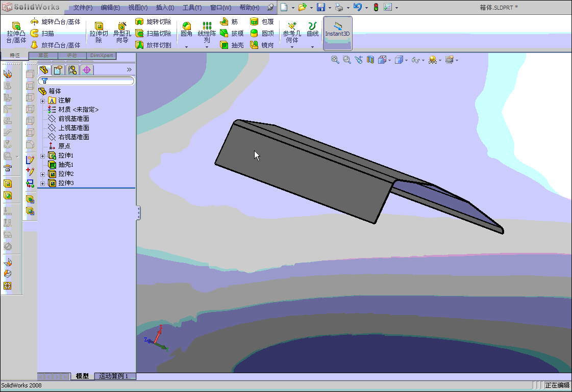Open the 窗口(W) menu
Image resolution: width=572 pixels, height=392 pixels.
[221, 8]
